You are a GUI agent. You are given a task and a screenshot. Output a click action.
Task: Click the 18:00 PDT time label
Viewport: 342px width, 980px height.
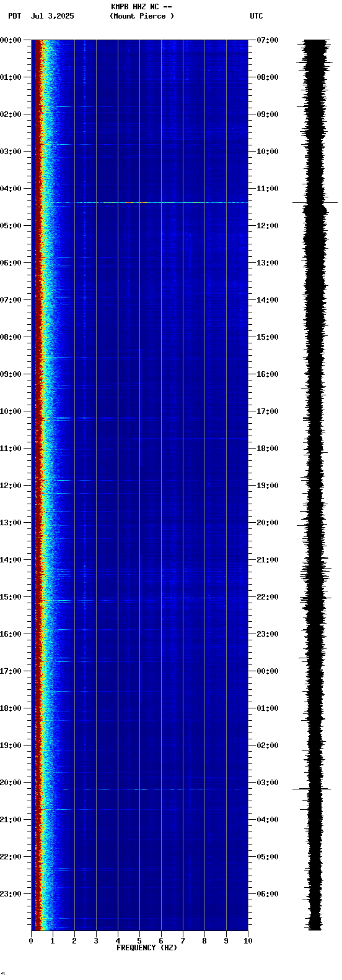coord(11,708)
